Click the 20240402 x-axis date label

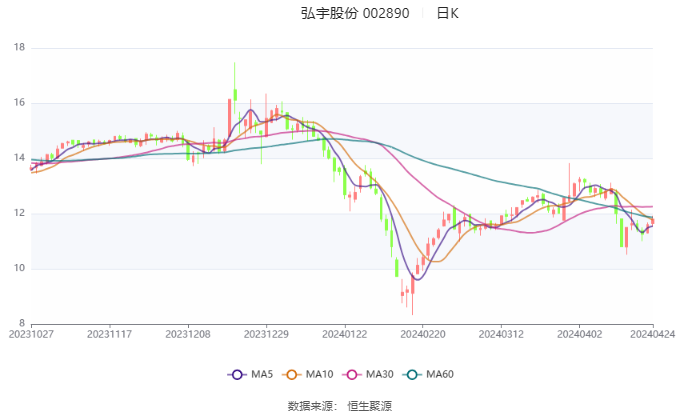coord(579,334)
